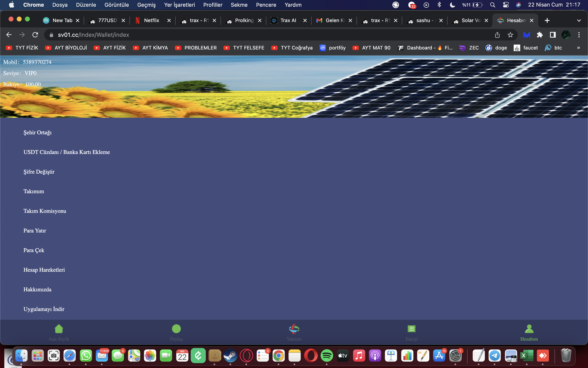Open the doge bookmark

pyautogui.click(x=496, y=48)
